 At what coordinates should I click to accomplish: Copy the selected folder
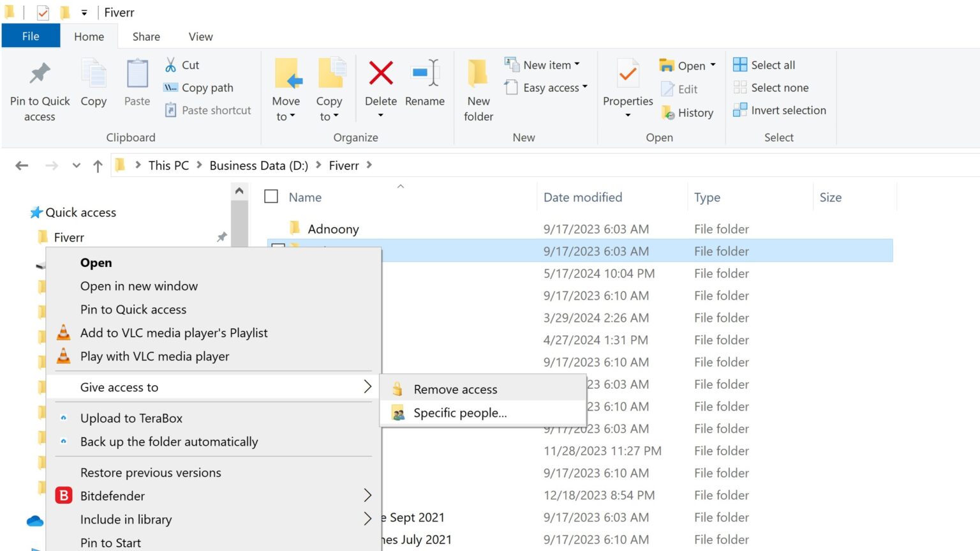tap(93, 84)
